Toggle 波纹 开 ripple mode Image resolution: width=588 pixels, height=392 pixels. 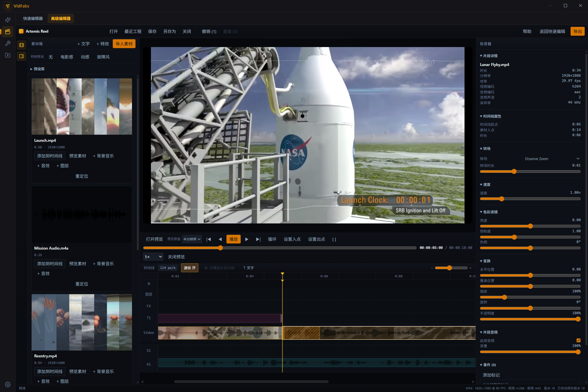pyautogui.click(x=189, y=268)
